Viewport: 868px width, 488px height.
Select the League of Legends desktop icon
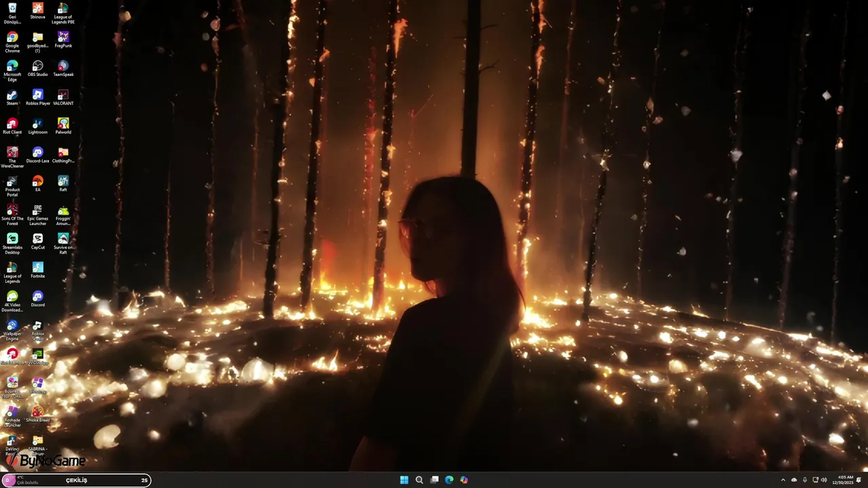(12, 272)
